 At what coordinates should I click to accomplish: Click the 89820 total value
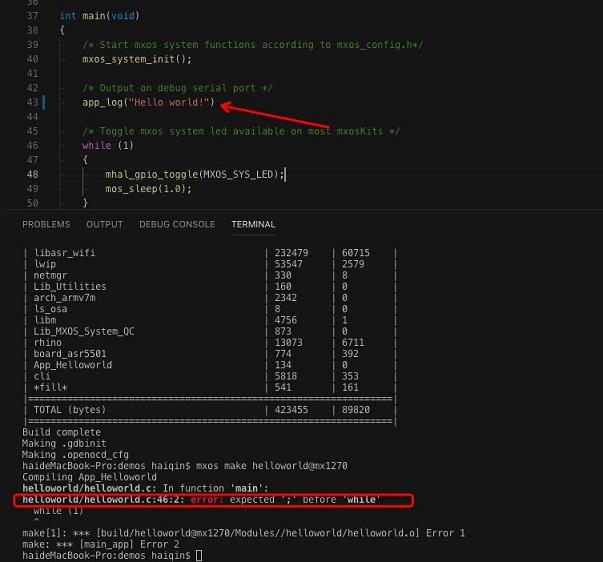click(x=356, y=410)
